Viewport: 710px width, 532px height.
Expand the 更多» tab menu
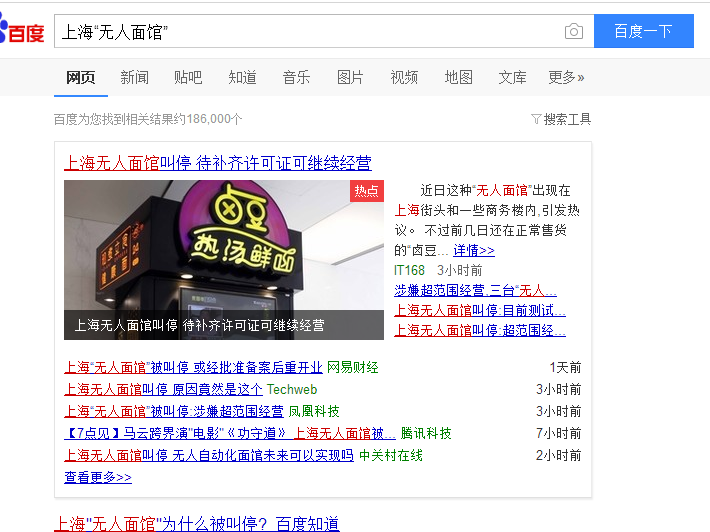point(566,77)
